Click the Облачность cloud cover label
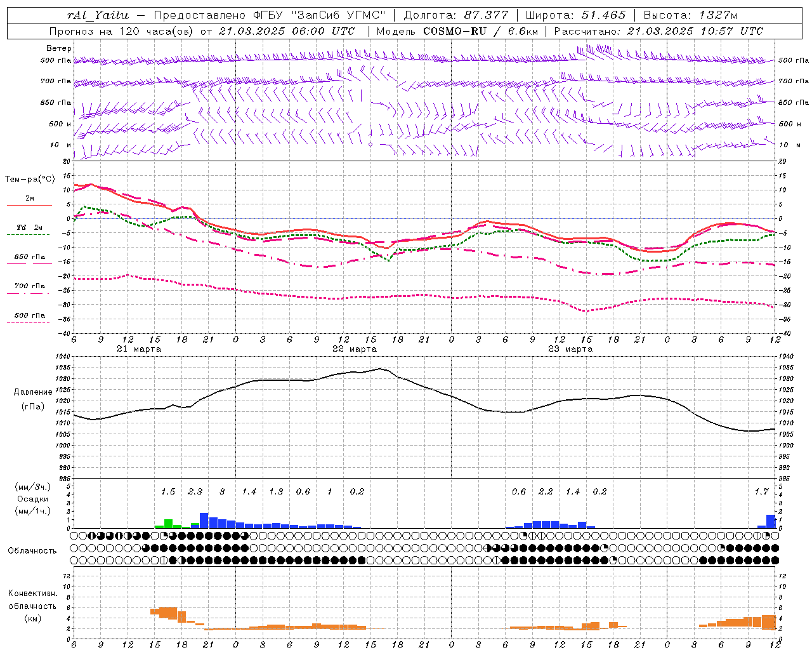This screenshot has width=812, height=650. [32, 550]
